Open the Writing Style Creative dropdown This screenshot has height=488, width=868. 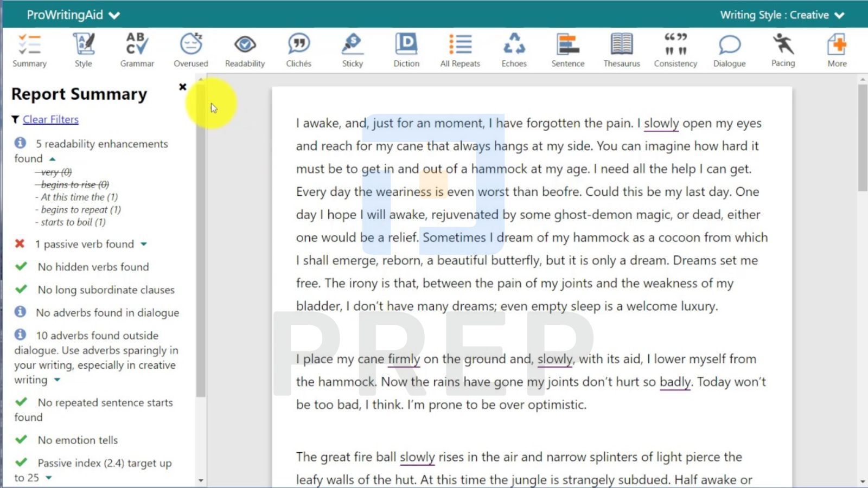tap(780, 15)
